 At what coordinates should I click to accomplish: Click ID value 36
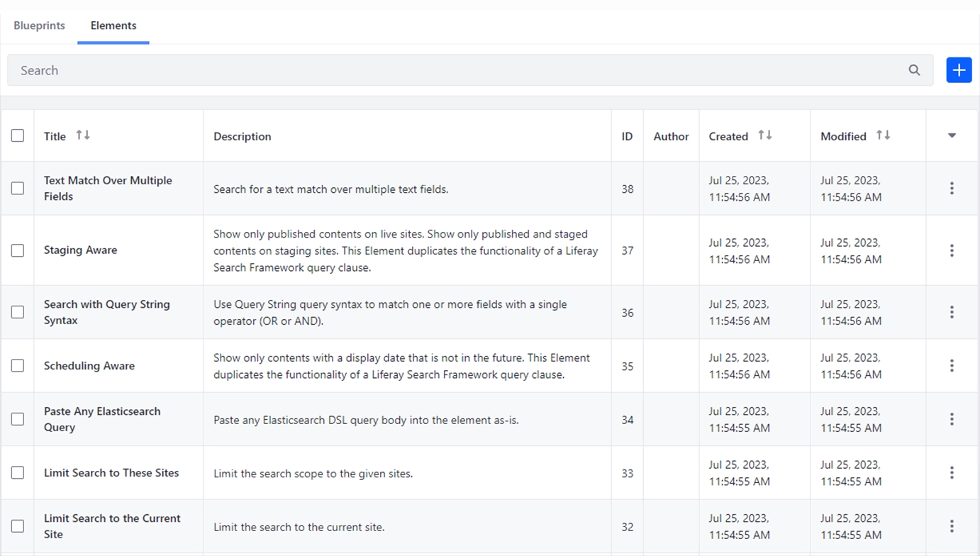click(628, 313)
